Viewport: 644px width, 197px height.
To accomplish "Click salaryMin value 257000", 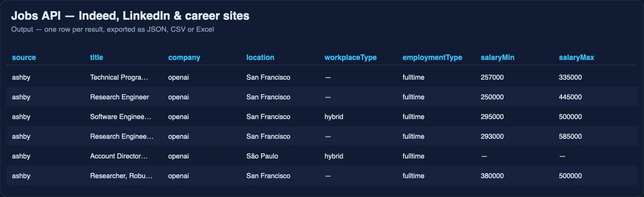I will tap(492, 78).
